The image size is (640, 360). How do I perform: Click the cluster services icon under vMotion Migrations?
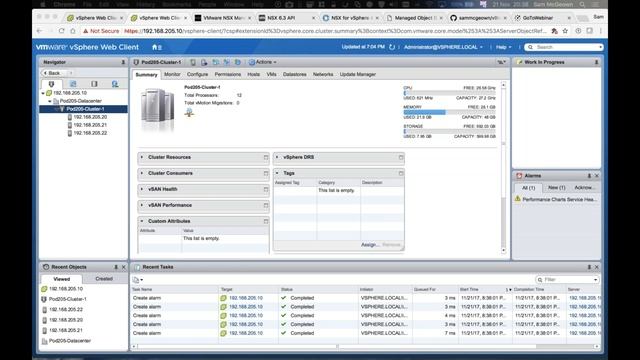pos(189,113)
